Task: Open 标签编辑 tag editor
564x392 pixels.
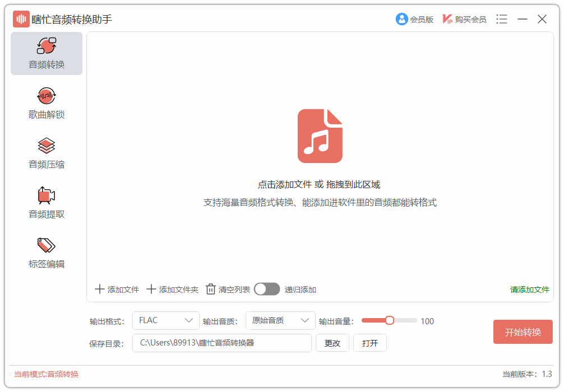Action: [47, 253]
